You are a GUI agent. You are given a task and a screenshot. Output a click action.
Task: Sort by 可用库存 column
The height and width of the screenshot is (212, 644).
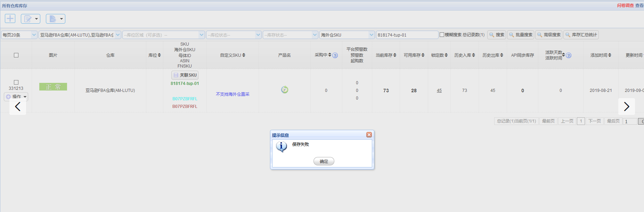pos(414,55)
